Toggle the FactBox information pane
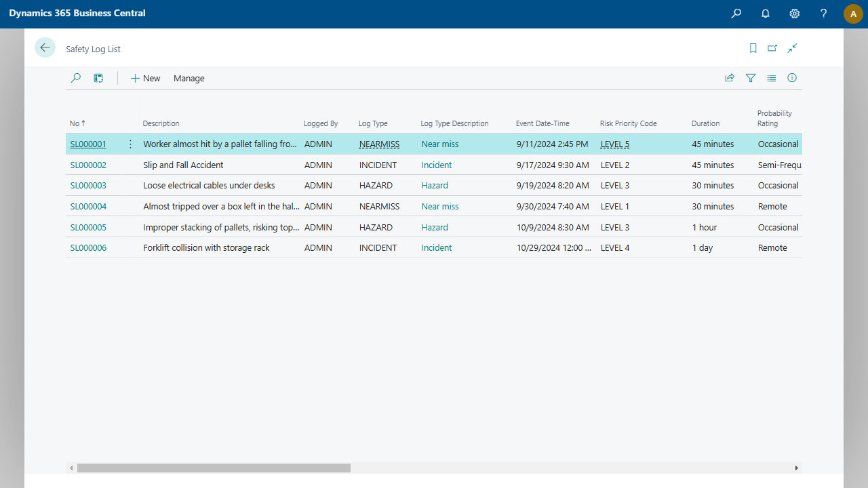The height and width of the screenshot is (488, 868). click(x=792, y=78)
